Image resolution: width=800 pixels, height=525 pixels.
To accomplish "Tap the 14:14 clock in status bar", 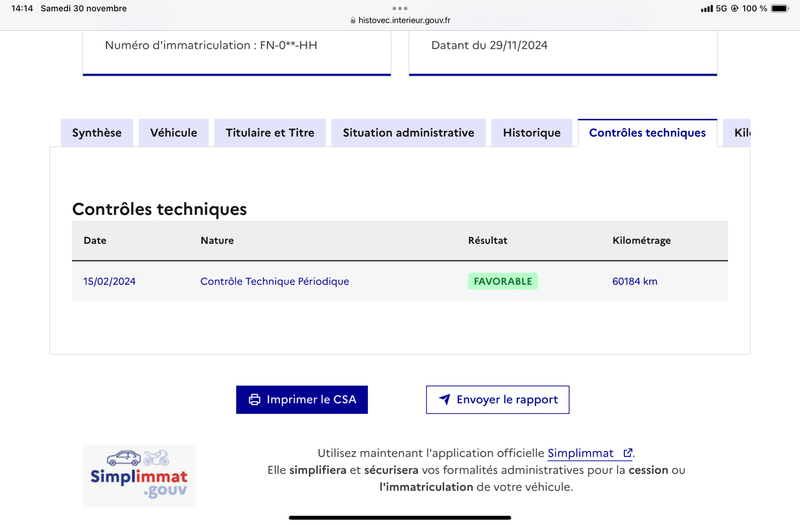I will (x=22, y=8).
